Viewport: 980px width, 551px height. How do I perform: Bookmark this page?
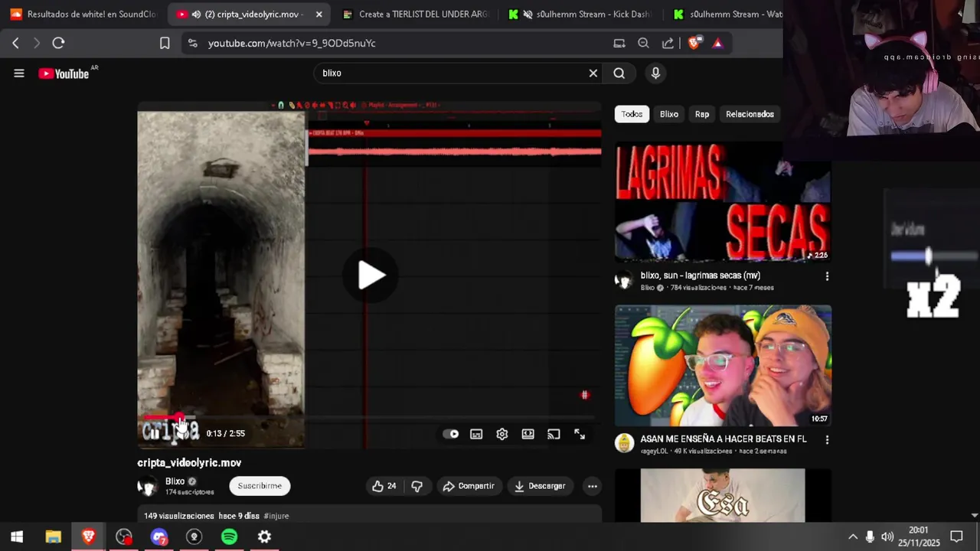[165, 44]
